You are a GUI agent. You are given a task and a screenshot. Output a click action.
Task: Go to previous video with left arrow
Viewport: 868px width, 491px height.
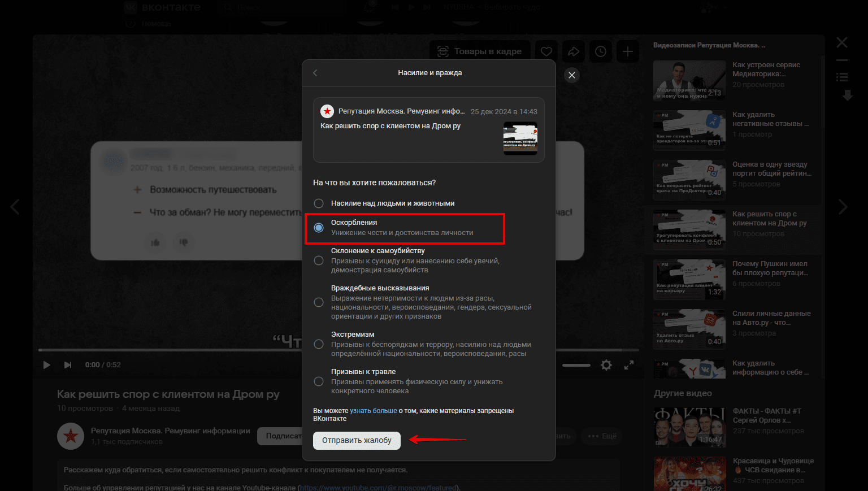[15, 207]
